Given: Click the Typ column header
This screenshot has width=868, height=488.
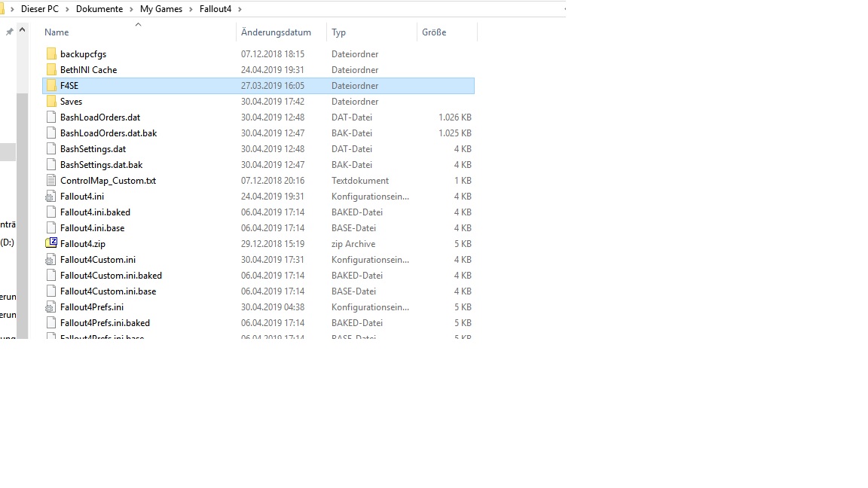Looking at the screenshot, I should [339, 32].
